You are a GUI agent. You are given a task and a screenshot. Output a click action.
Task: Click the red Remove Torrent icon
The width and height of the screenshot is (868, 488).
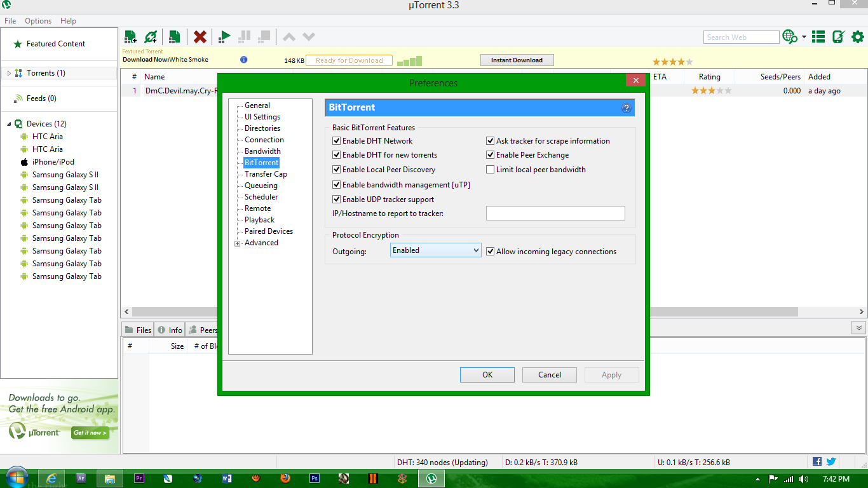(200, 37)
